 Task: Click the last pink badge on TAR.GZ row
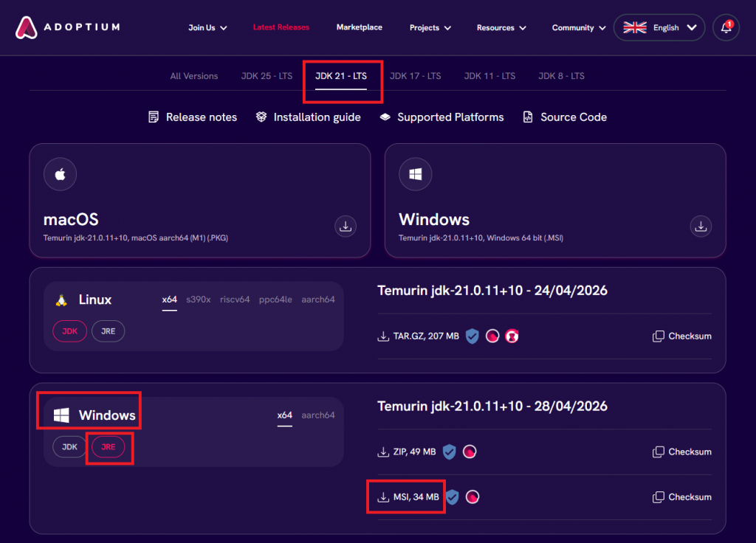(512, 336)
